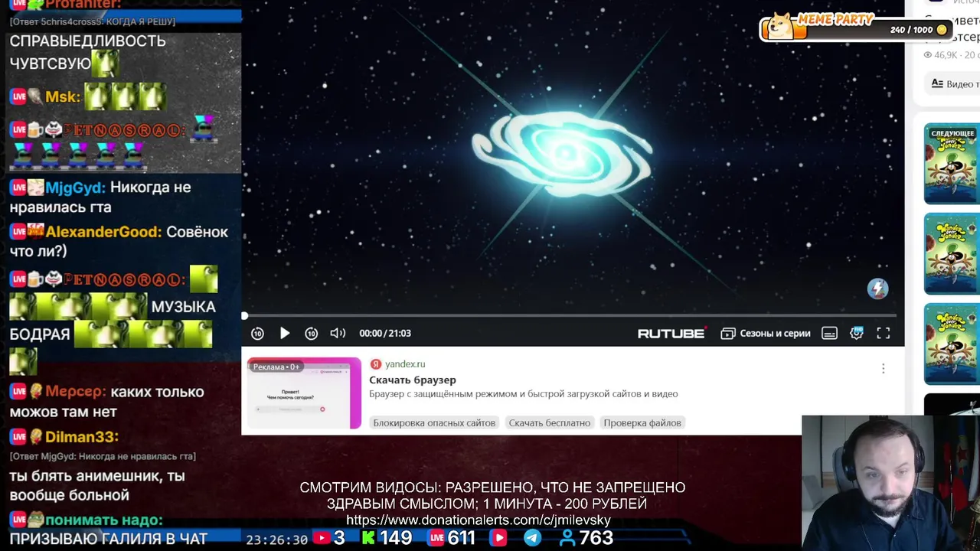The image size is (980, 551).
Task: Click the donationalerts.com URL text
Action: pyautogui.click(x=479, y=520)
